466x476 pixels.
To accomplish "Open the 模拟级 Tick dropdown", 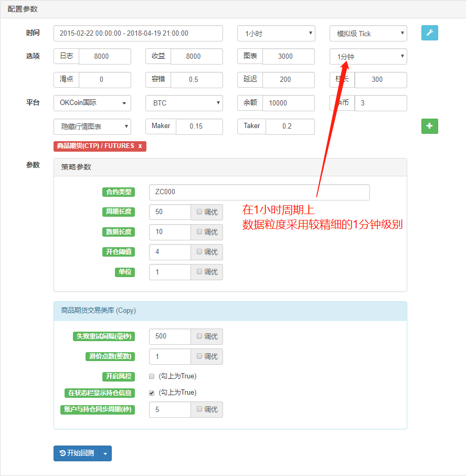I will click(367, 33).
